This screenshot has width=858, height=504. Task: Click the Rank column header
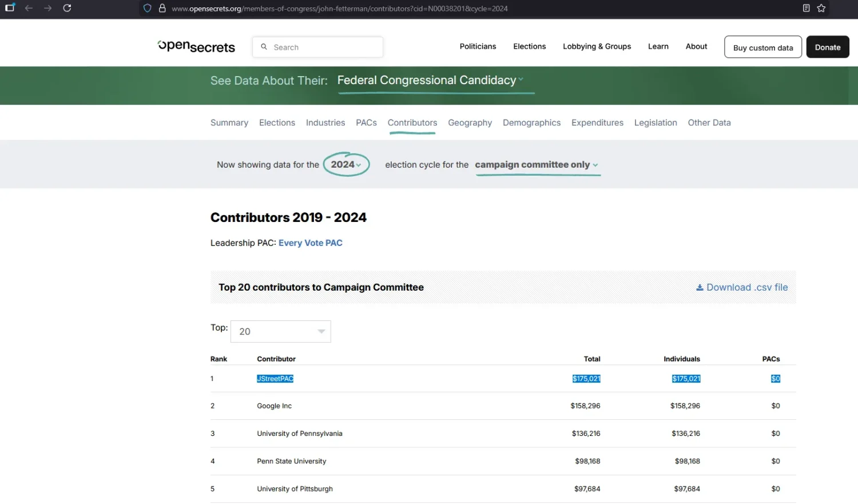pos(219,359)
